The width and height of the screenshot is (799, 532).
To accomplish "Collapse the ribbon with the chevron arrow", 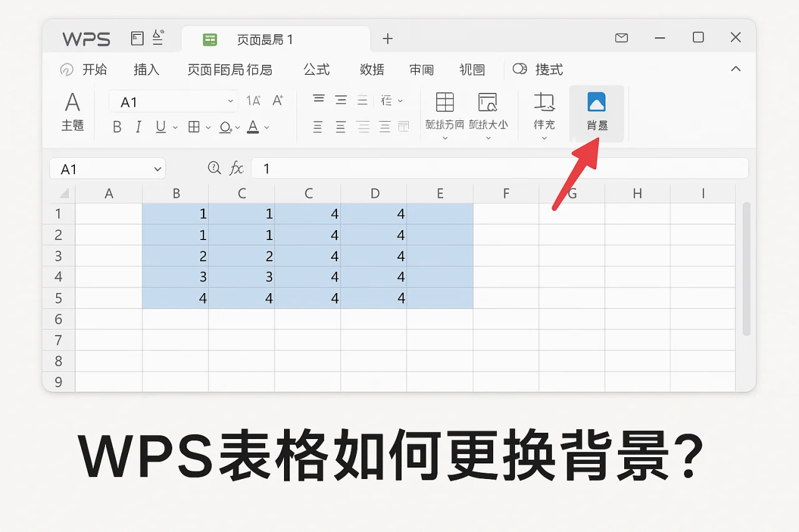I will tap(736, 69).
